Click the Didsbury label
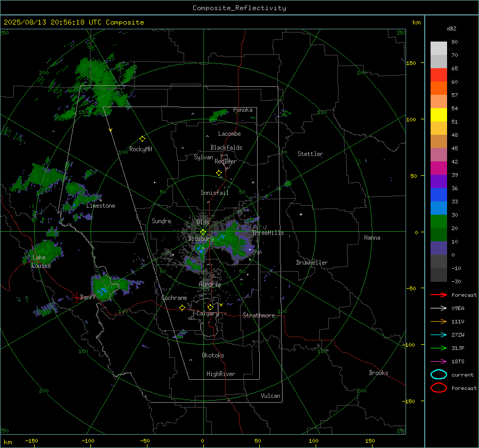Screen dimensions: 479x448 point(201,239)
